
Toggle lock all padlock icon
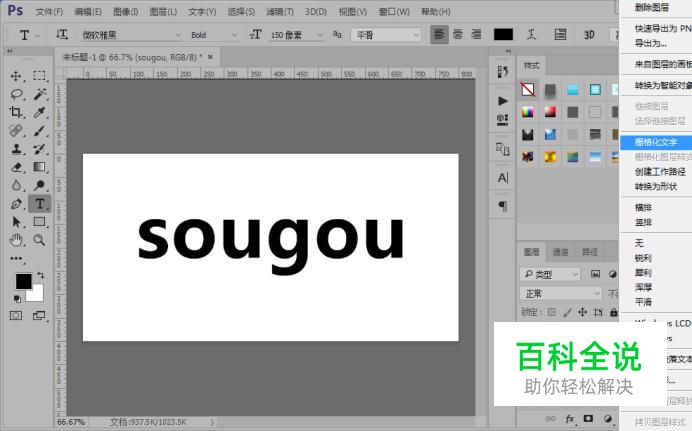click(x=613, y=312)
